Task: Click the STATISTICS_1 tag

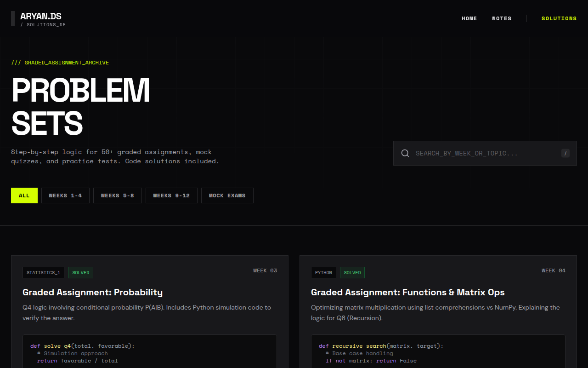Action: pos(43,273)
